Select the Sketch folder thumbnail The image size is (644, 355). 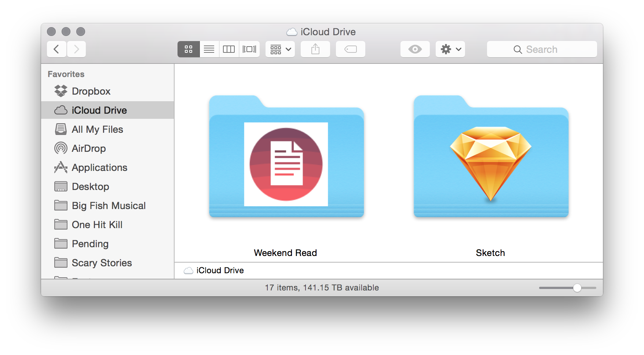(x=491, y=156)
